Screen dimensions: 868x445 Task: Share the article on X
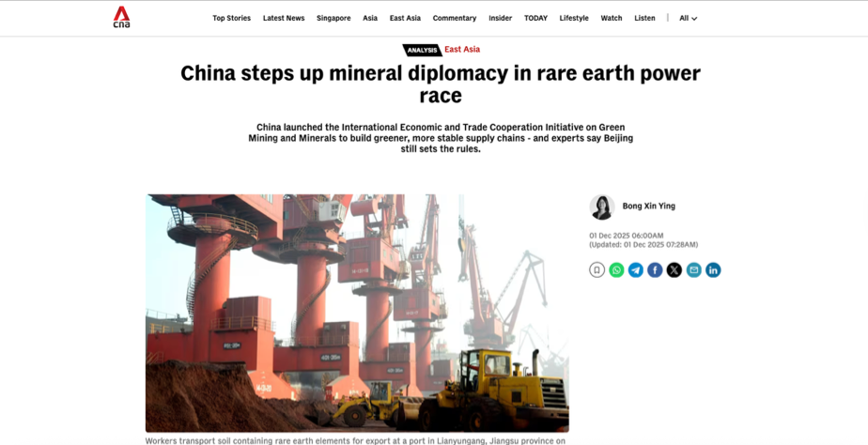[674, 270]
